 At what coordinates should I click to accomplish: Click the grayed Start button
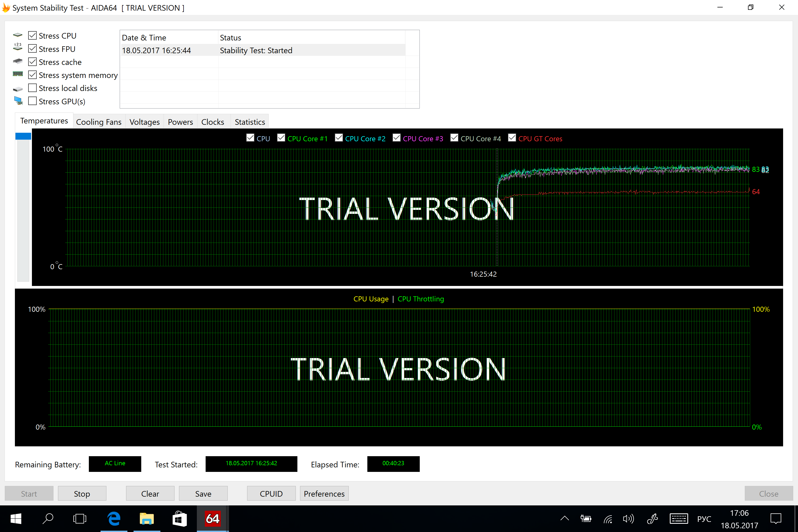click(x=29, y=494)
